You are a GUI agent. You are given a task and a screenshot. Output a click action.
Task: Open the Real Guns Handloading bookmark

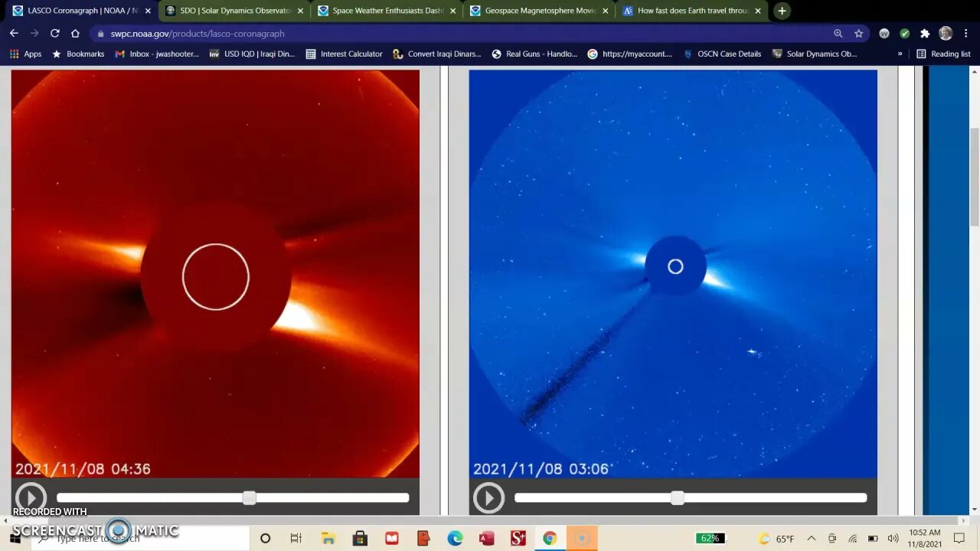click(x=534, y=54)
